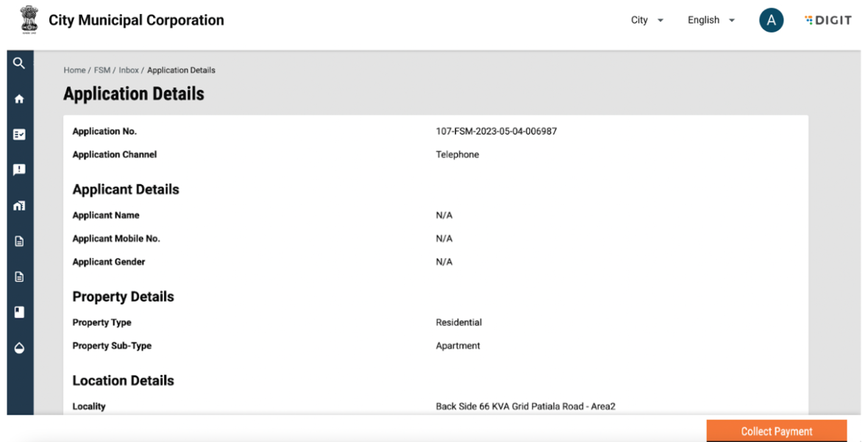Click the Application Details page heading
Viewport: 868px width, 442px height.
click(134, 94)
